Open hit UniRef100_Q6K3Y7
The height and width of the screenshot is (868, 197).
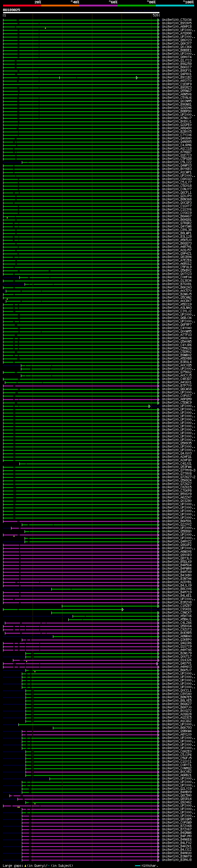(177, 43)
